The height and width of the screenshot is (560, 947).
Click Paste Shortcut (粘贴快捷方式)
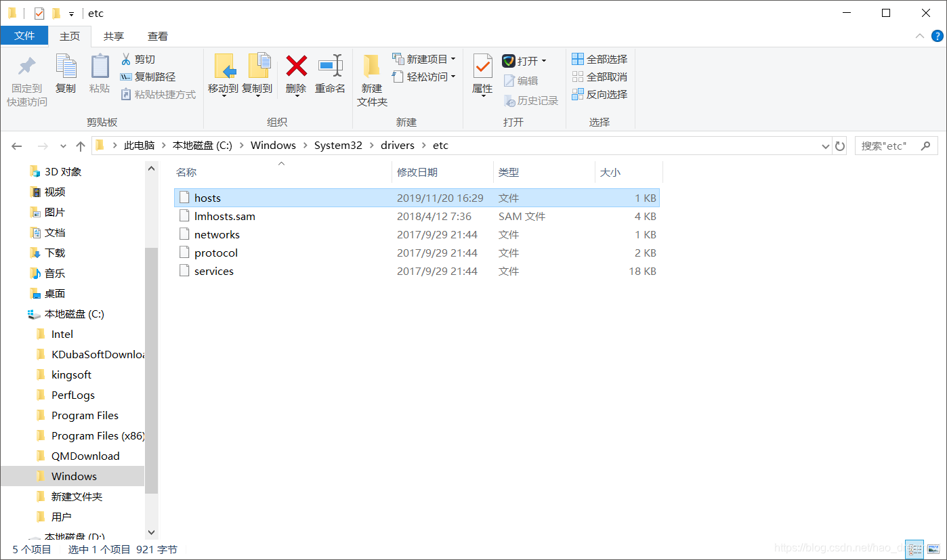(158, 95)
